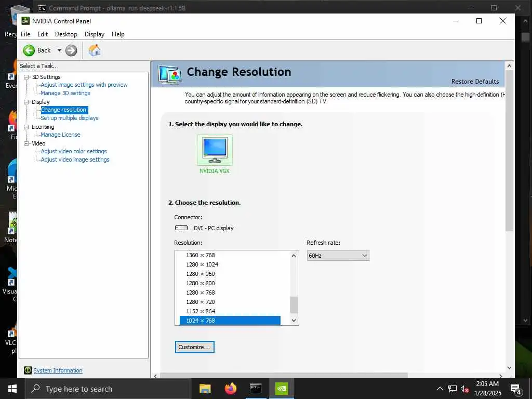
Task: Open Firefox from taskbar
Action: coord(231,389)
